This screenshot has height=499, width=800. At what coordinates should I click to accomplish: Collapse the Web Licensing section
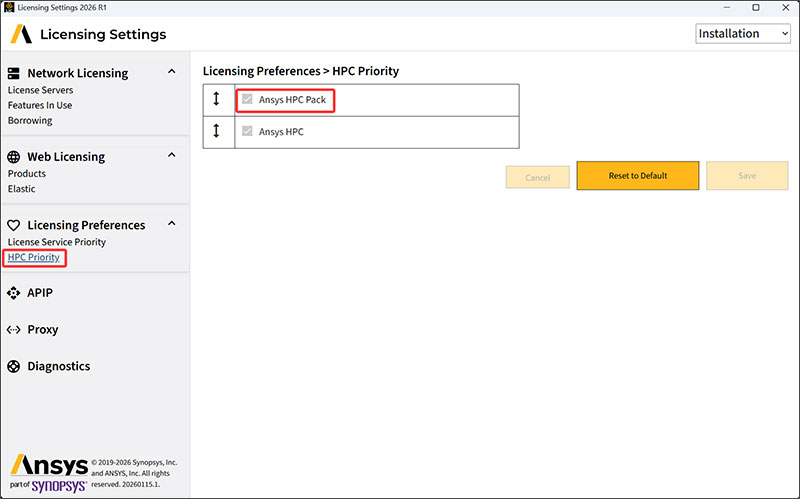[171, 156]
